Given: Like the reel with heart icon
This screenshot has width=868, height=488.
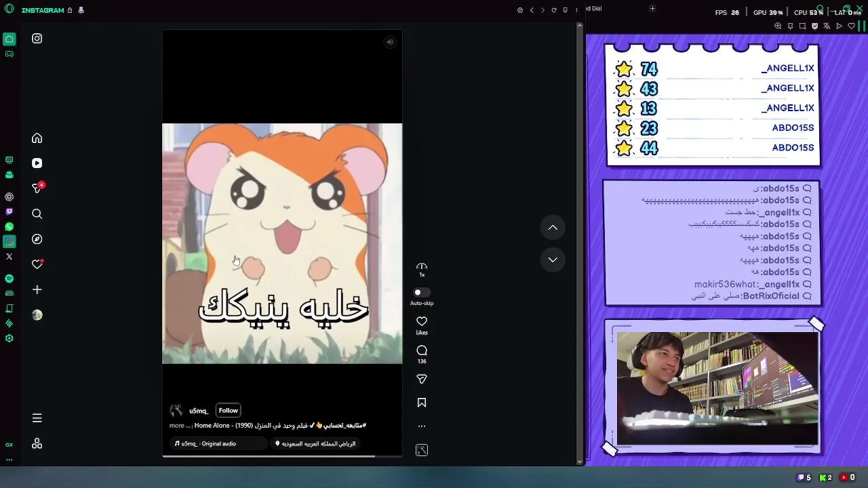Looking at the screenshot, I should click(422, 321).
